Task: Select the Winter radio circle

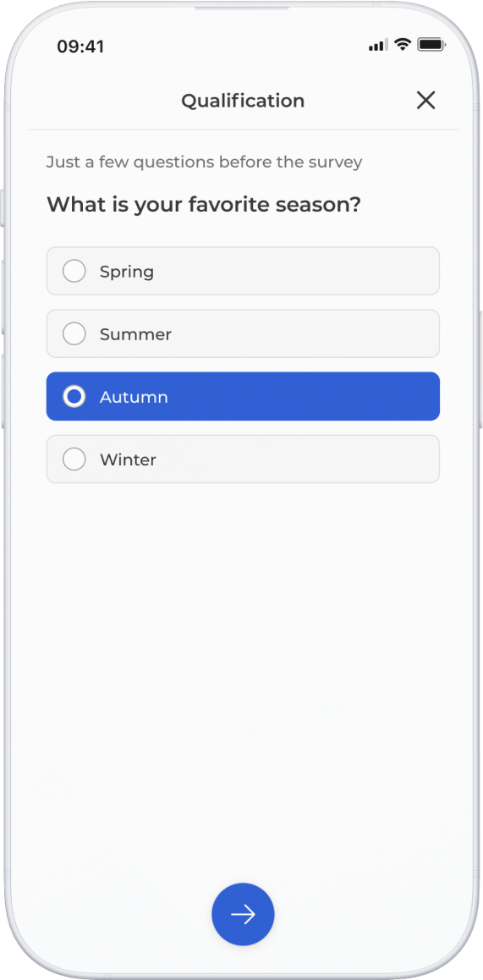Action: click(74, 460)
